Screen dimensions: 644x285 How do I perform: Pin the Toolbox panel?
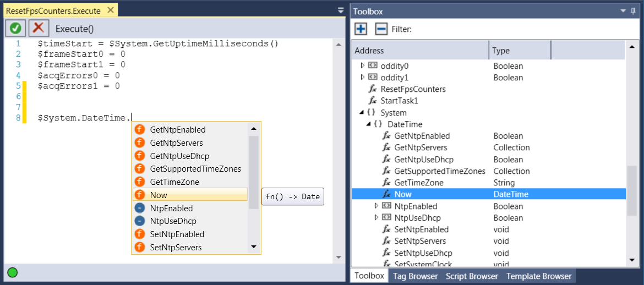[633, 11]
